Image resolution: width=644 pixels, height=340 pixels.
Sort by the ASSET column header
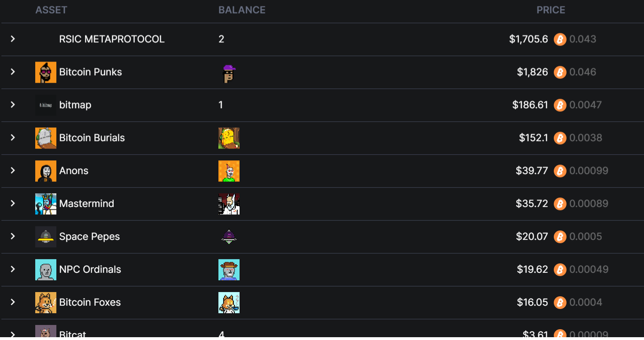(51, 10)
